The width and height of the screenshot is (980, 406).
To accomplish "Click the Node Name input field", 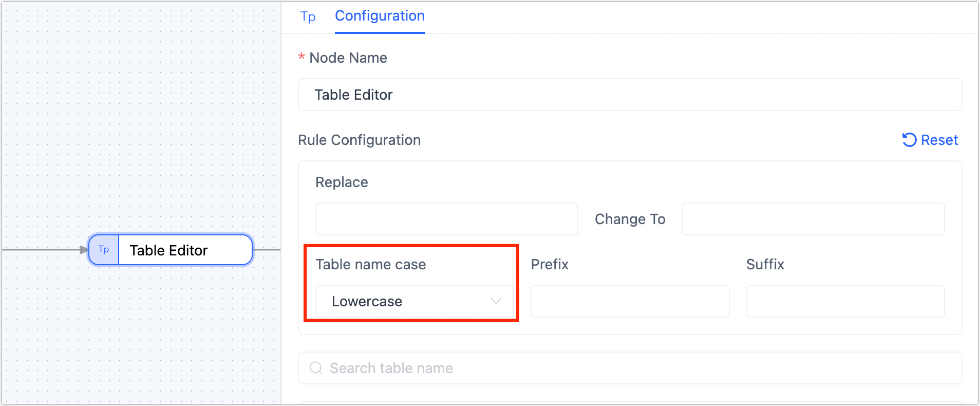I will tap(630, 95).
